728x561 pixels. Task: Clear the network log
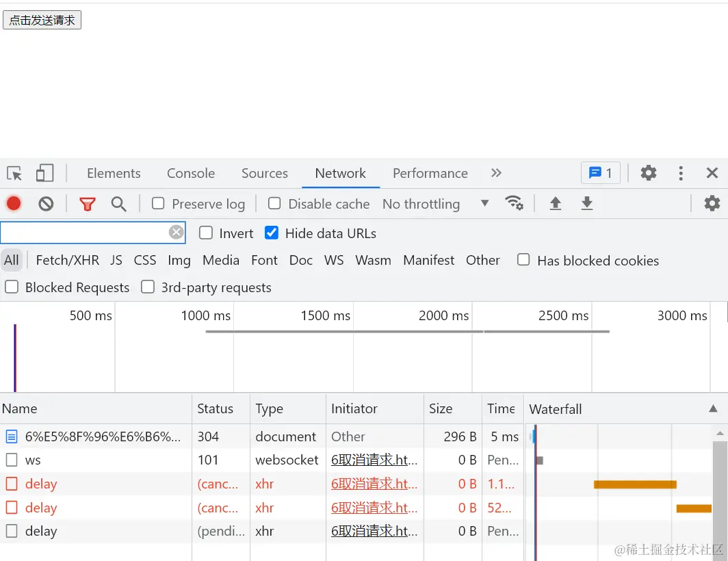pos(46,203)
